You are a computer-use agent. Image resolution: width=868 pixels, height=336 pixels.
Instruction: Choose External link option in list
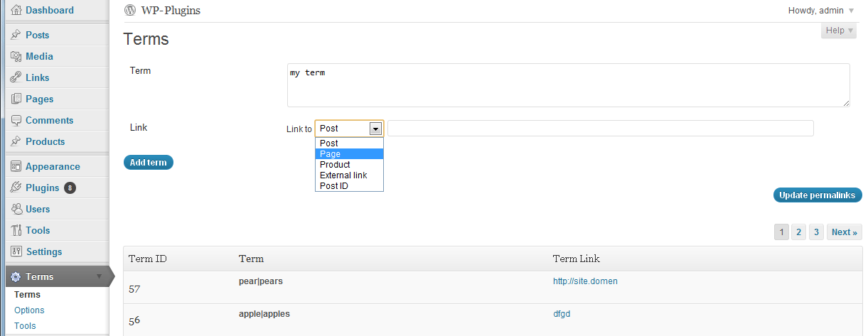click(343, 175)
